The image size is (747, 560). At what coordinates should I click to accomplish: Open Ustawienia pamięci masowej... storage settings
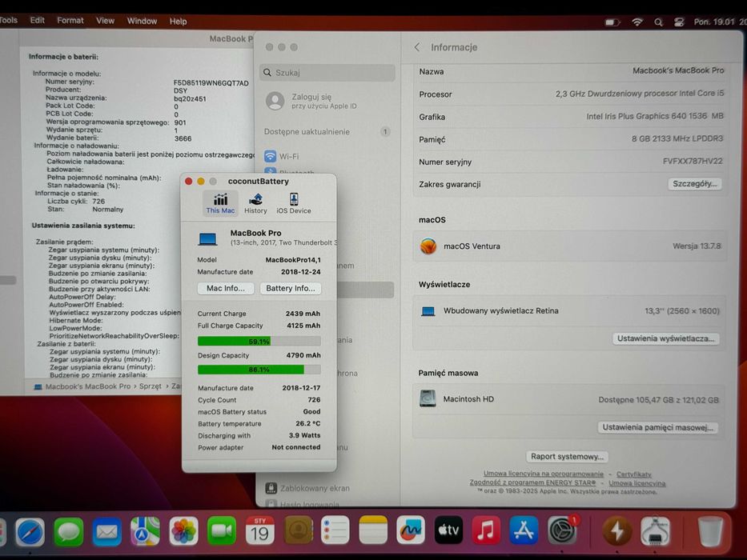pos(657,427)
